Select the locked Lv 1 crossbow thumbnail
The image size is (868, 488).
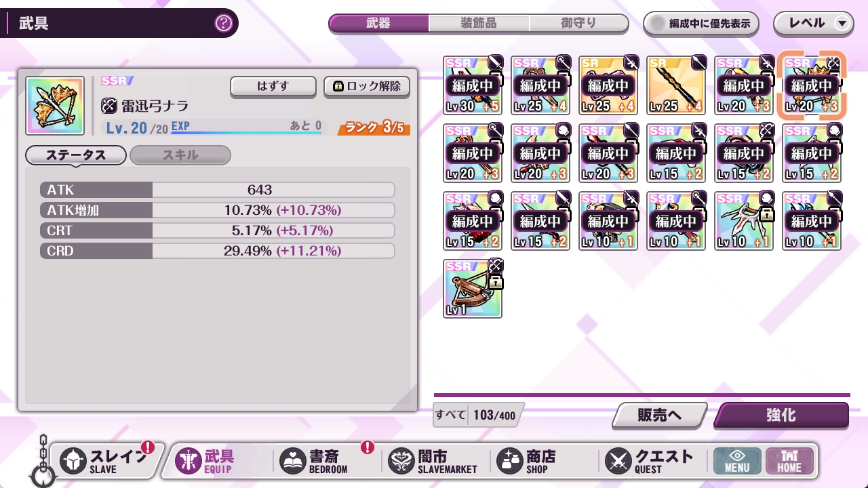pos(473,289)
